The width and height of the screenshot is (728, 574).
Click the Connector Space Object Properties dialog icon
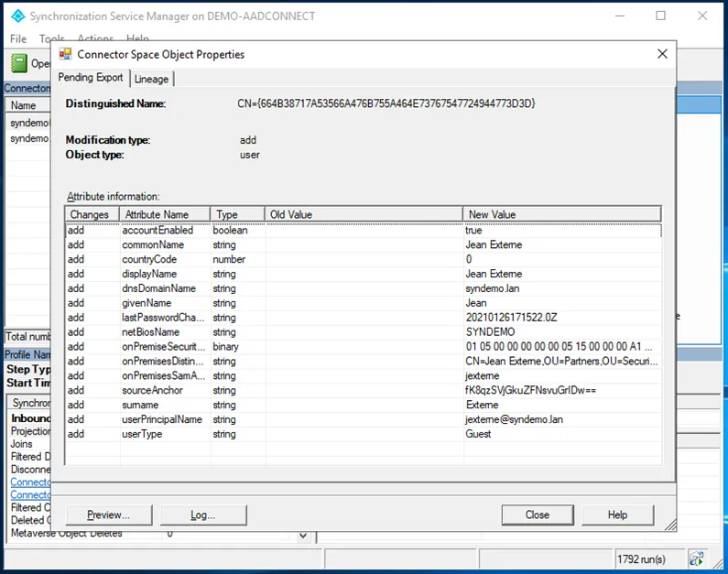(65, 54)
